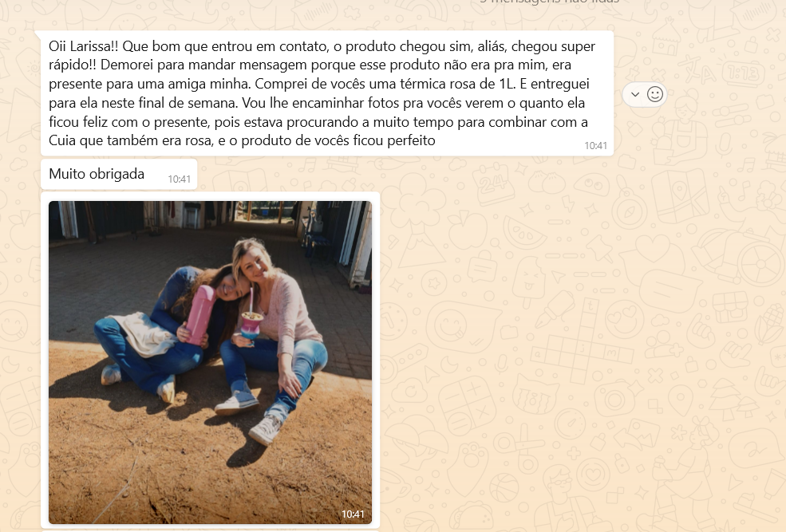Click the cuia cup in the photo
Image resolution: width=786 pixels, height=532 pixels.
pyautogui.click(x=251, y=325)
